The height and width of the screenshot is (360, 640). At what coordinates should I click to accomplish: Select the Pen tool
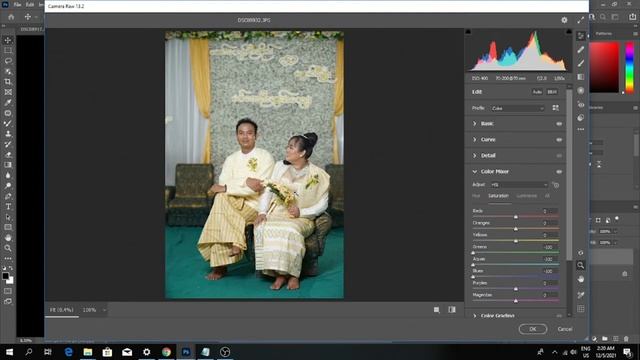(8, 196)
